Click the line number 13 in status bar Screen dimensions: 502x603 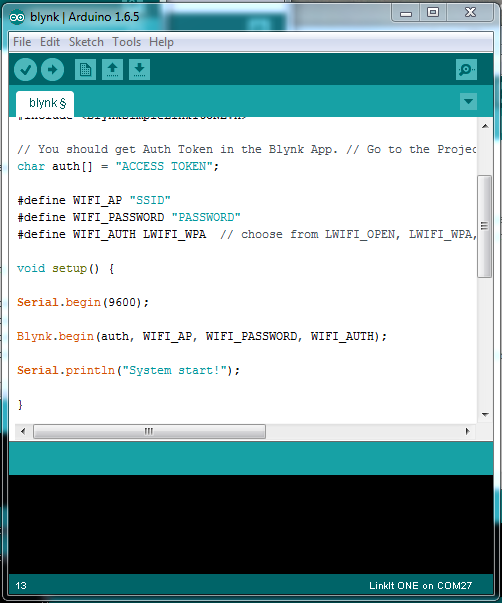[x=21, y=585]
